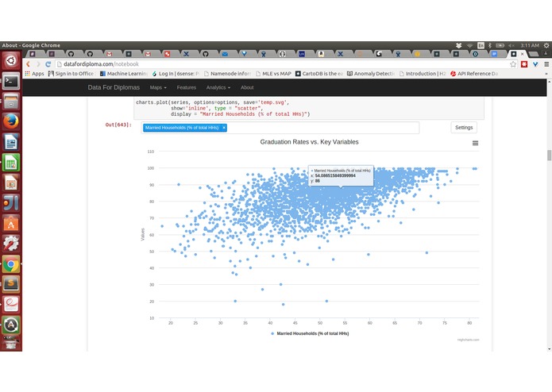
Task: Click the Chrome address bar
Action: 282,64
